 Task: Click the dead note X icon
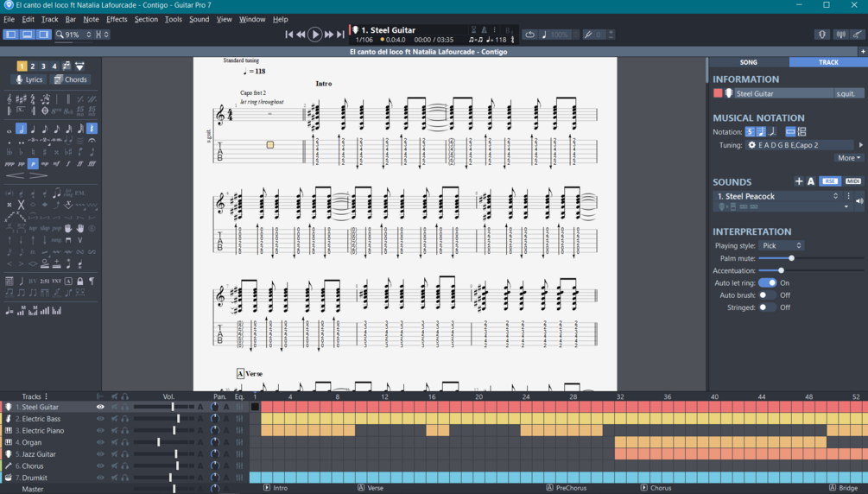click(21, 205)
